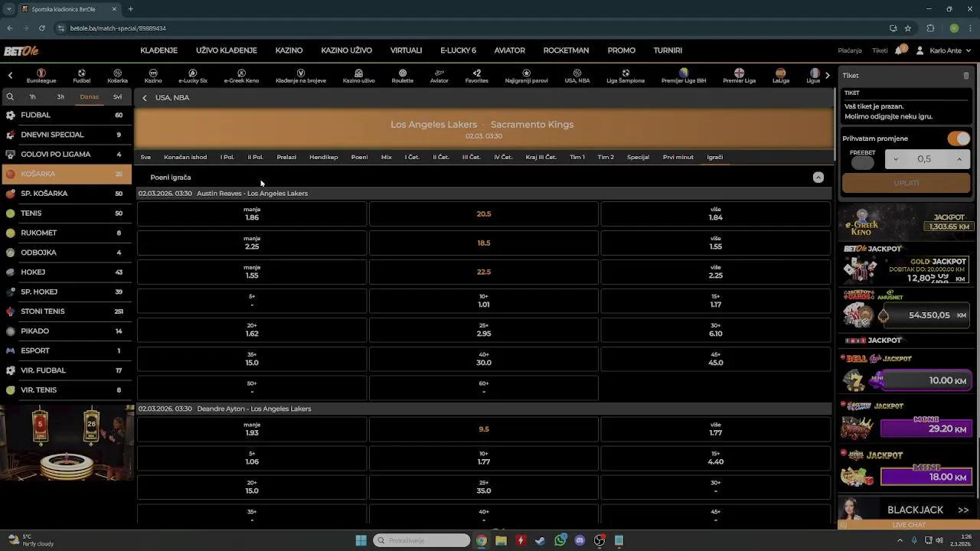Open the Kazino shortcut icon
Image resolution: width=980 pixels, height=551 pixels.
(153, 76)
